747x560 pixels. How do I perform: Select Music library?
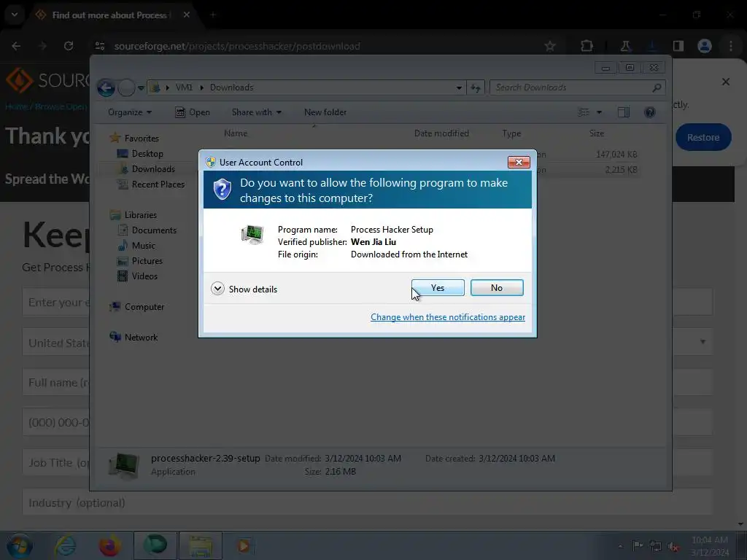144,246
